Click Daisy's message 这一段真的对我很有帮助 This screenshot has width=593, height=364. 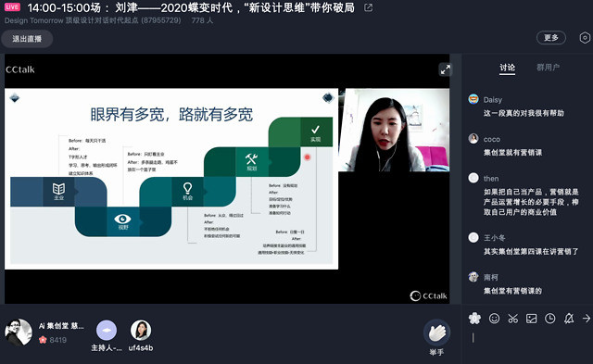[x=524, y=113]
